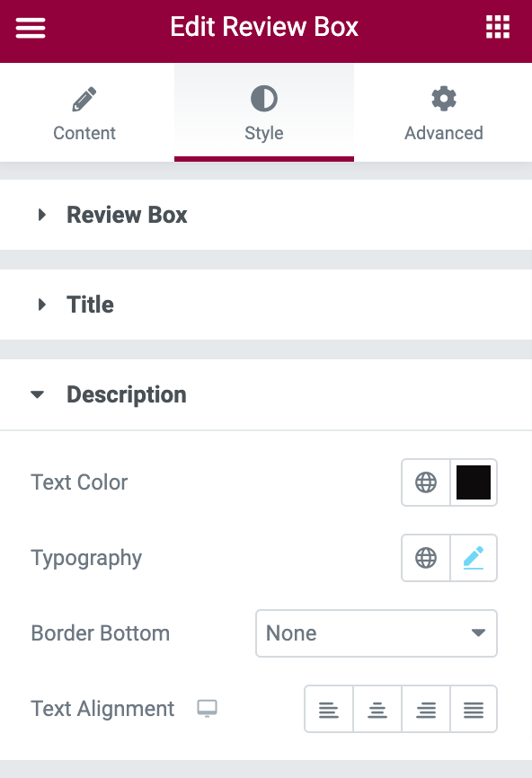Set description text alignment to justified
The width and height of the screenshot is (532, 778).
point(474,709)
